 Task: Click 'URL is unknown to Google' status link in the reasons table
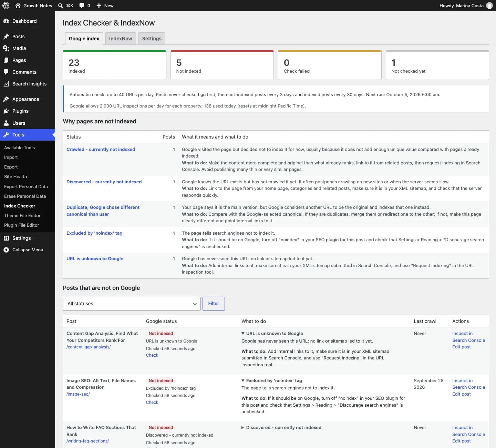tap(95, 258)
